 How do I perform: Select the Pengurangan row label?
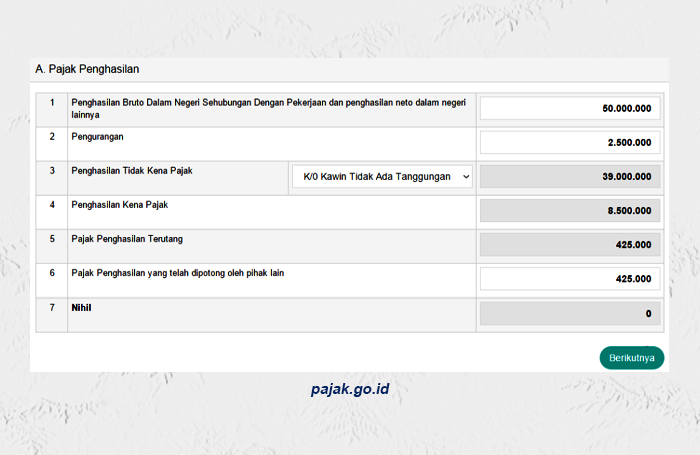pyautogui.click(x=98, y=135)
